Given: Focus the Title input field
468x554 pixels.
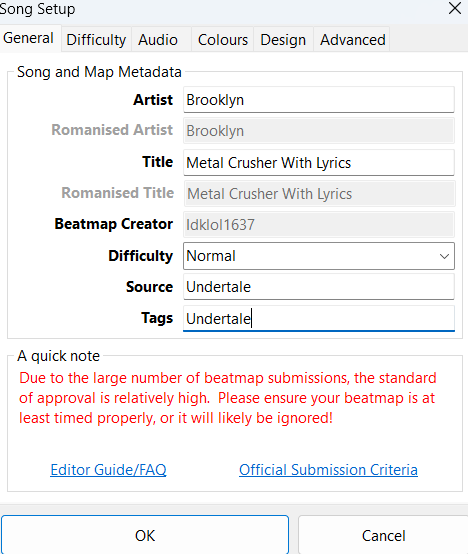Looking at the screenshot, I should [319, 163].
